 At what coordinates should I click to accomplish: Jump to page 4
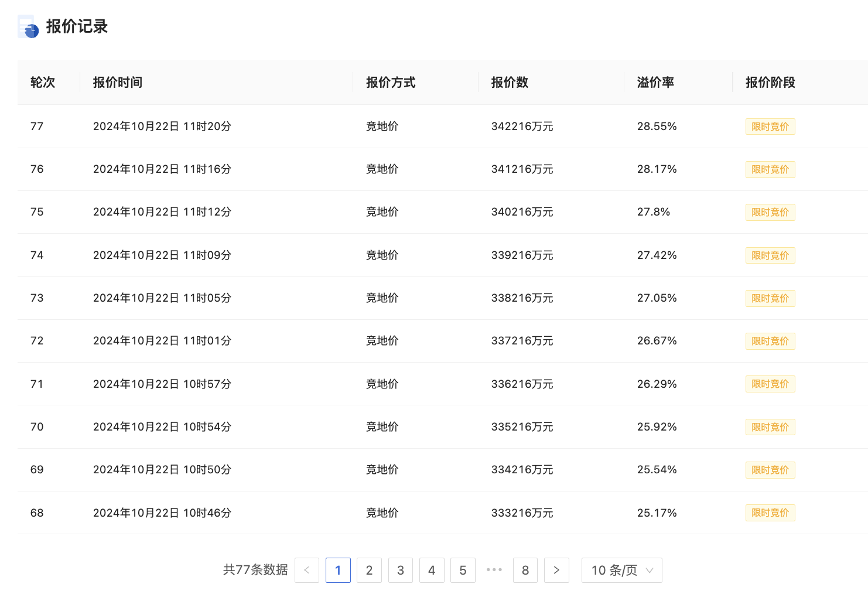(x=432, y=570)
